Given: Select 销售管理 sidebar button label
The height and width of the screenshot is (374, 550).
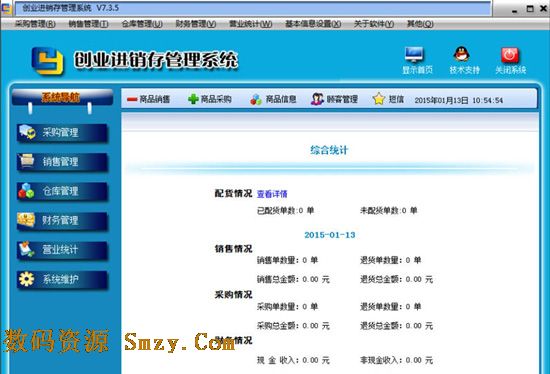Looking at the screenshot, I should point(60,162).
